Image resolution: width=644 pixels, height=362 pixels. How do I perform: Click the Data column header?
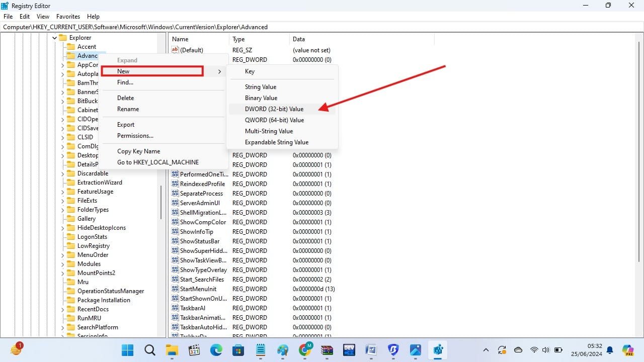(299, 39)
